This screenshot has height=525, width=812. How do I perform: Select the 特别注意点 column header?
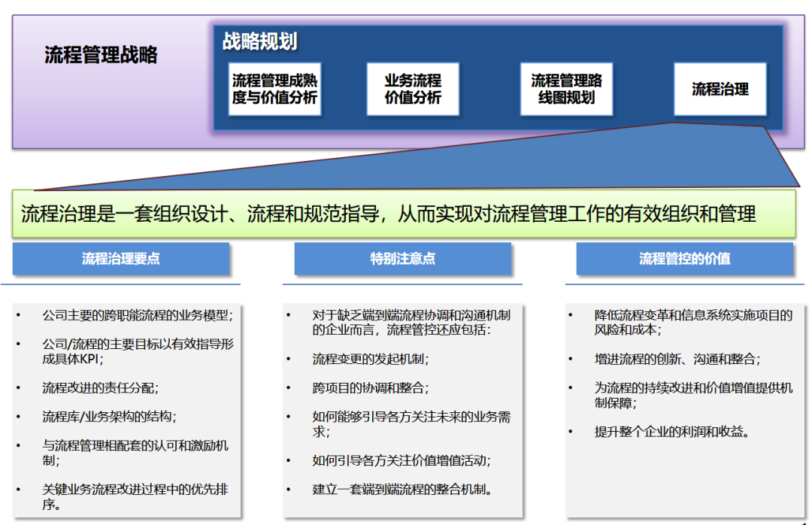402,259
